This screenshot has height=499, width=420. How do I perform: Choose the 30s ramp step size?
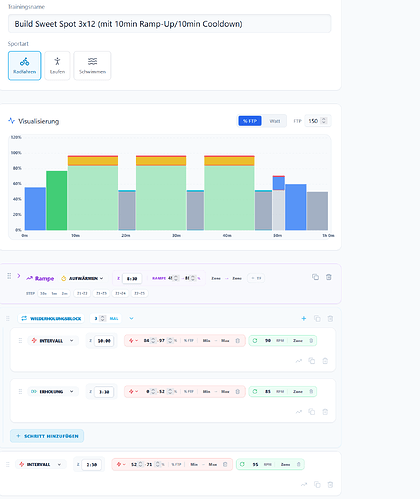coord(43,293)
